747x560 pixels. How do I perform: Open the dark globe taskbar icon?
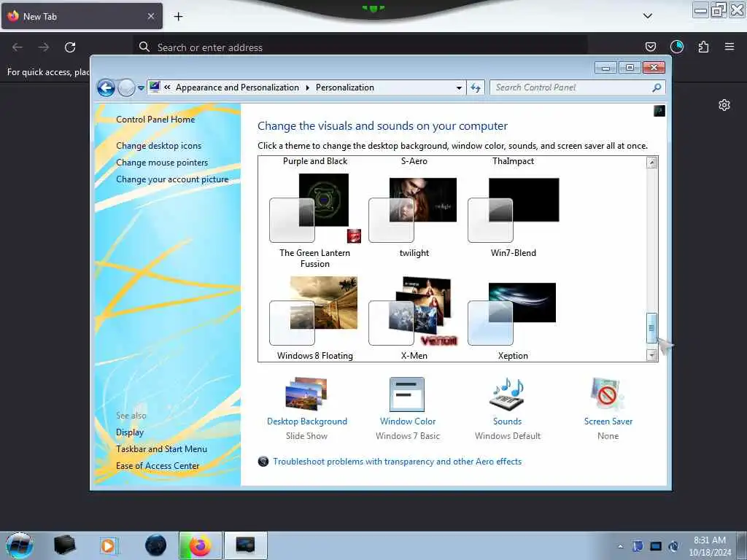[x=156, y=545]
